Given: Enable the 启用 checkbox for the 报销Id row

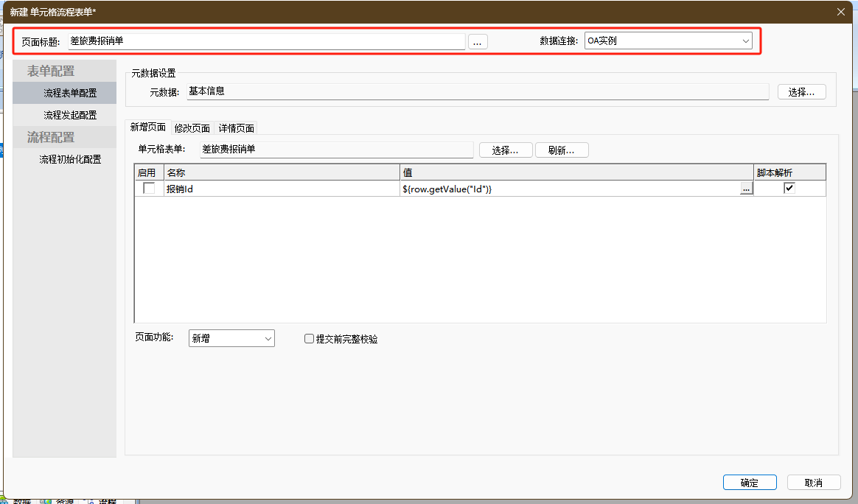Looking at the screenshot, I should tap(149, 189).
